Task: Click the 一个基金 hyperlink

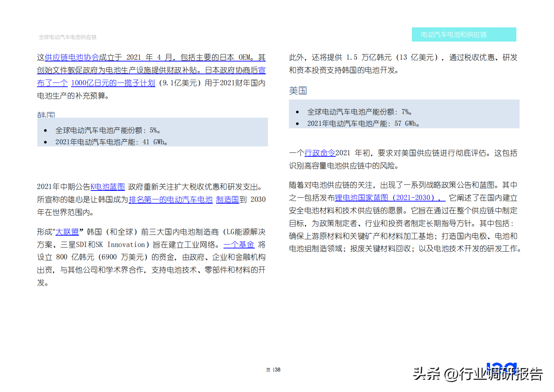Action: pos(239,245)
